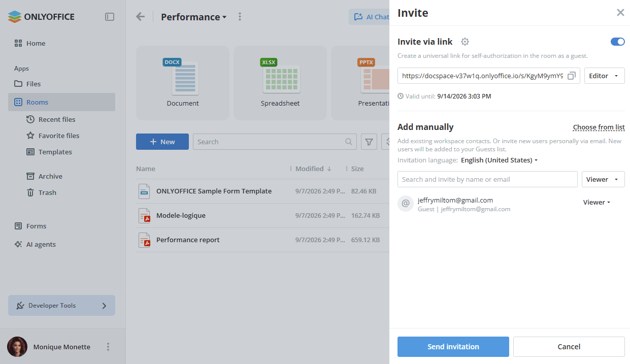Open Performance room options menu
Image resolution: width=630 pixels, height=364 pixels.
pos(240,17)
